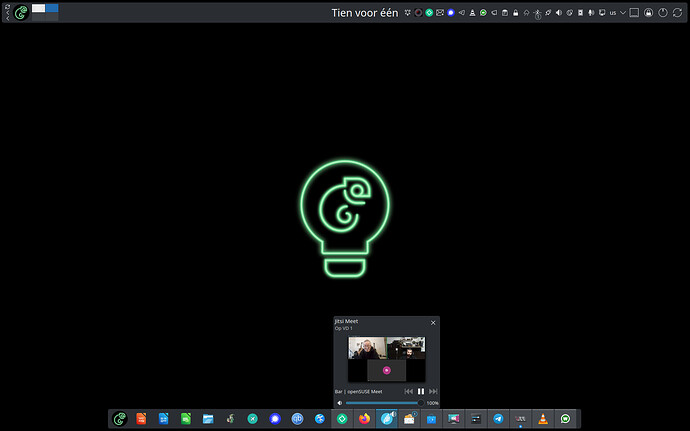Screen dimensions: 690x431
Task: Click the Jitsi Meet video thumbnail preview
Action: 386,359
